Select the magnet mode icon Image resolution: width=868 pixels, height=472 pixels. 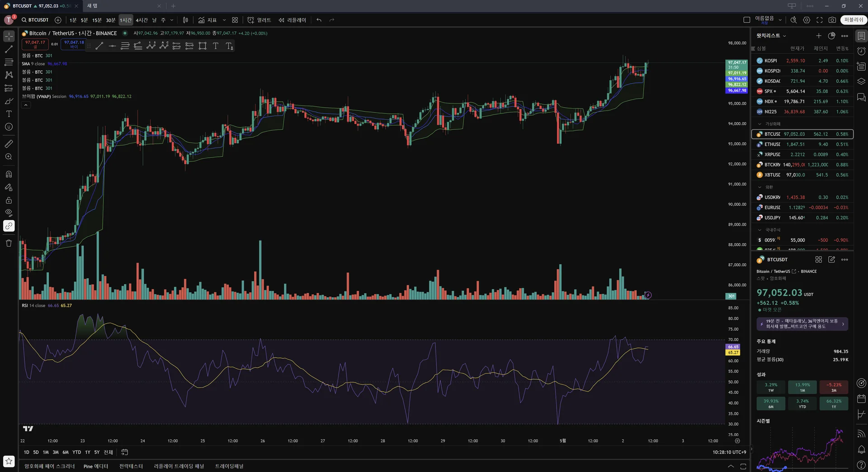click(x=9, y=174)
